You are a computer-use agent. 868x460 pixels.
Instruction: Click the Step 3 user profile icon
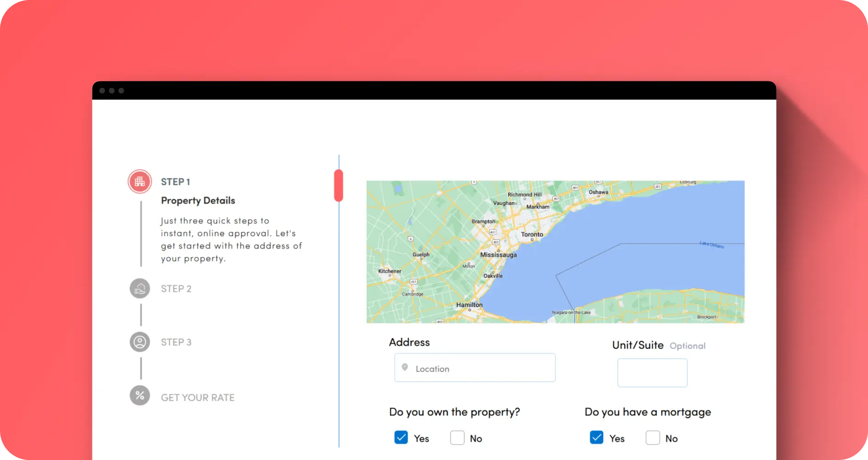pos(140,342)
